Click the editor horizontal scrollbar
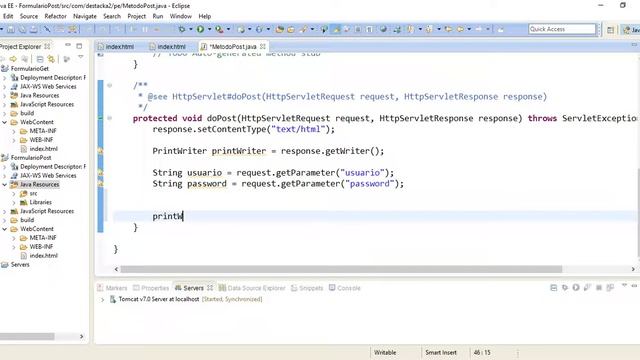 tap(341, 269)
